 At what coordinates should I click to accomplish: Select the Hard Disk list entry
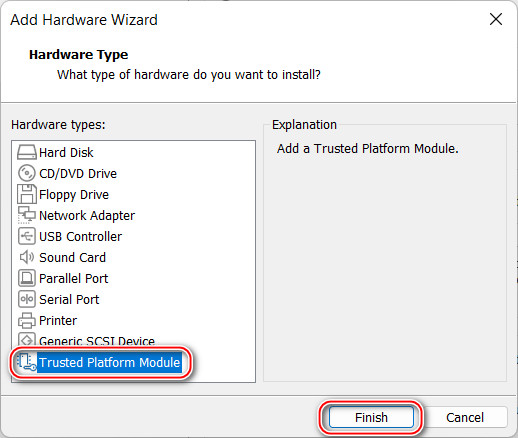point(66,153)
